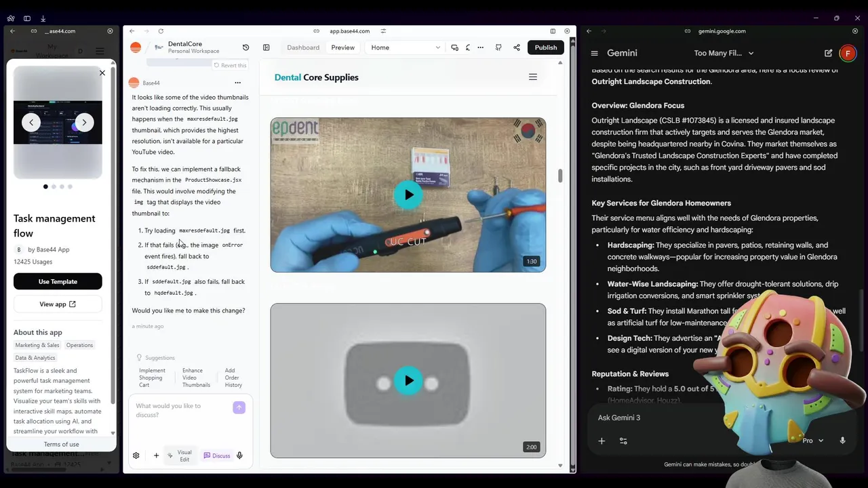
Task: Show previous template preview image
Action: pyautogui.click(x=31, y=122)
